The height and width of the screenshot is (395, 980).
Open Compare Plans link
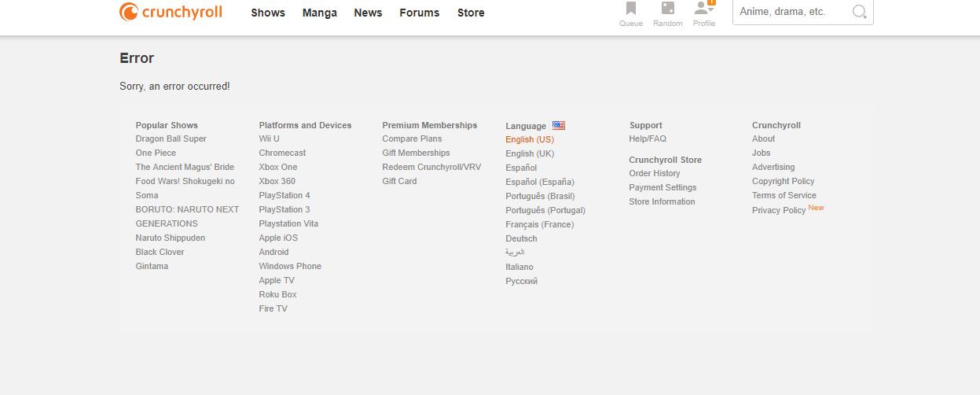412,138
